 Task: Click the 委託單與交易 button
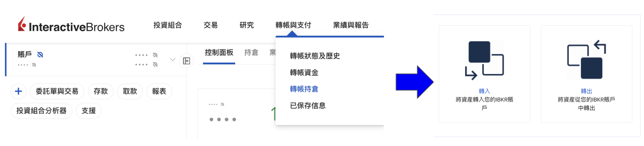coord(57,91)
